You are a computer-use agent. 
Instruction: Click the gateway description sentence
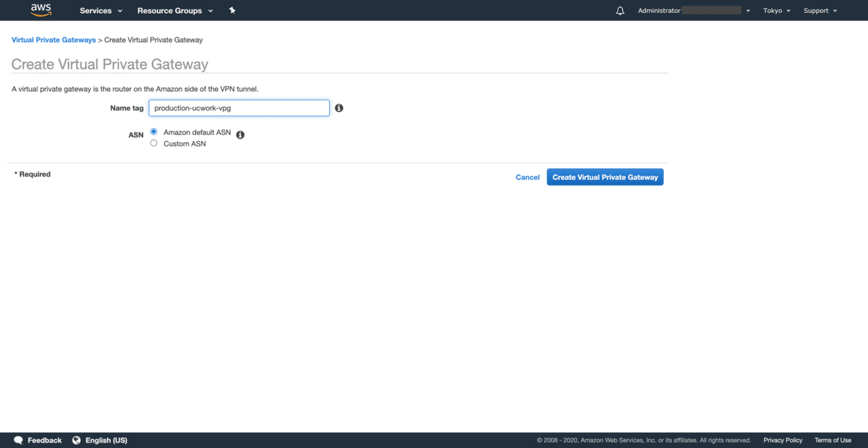point(135,89)
